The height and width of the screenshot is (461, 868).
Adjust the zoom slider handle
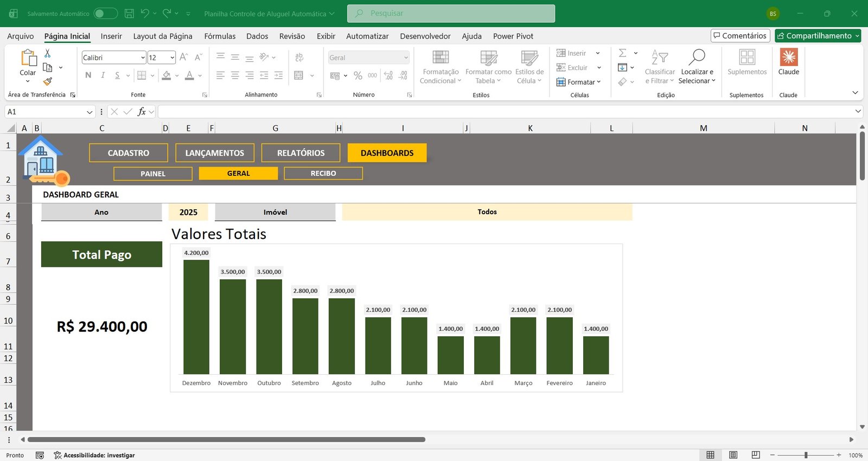point(806,455)
